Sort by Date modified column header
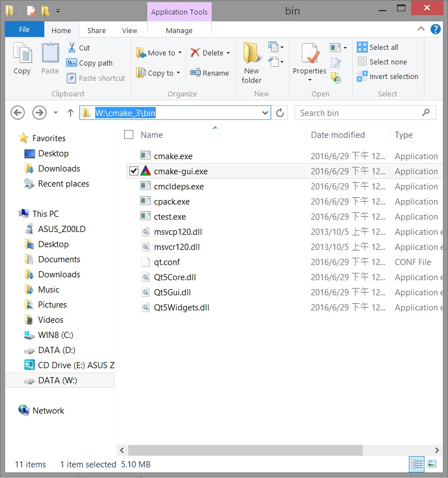Viewport: 448px width, 478px height. click(x=338, y=134)
